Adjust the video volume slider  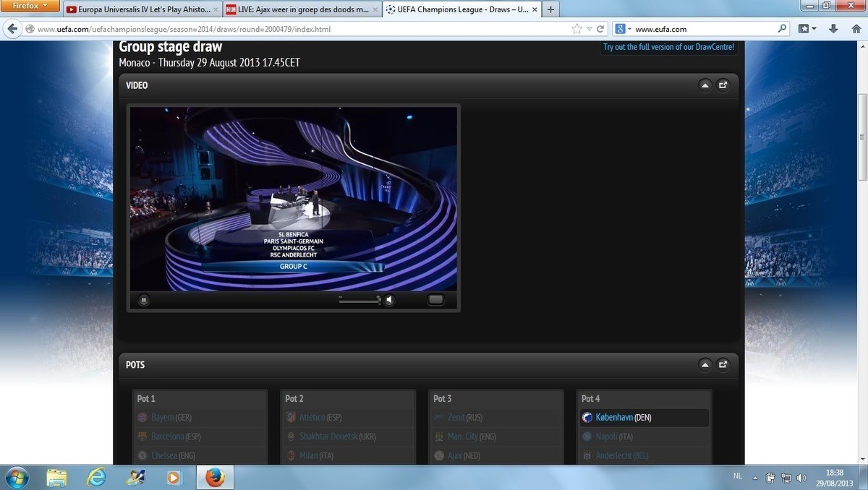(359, 299)
